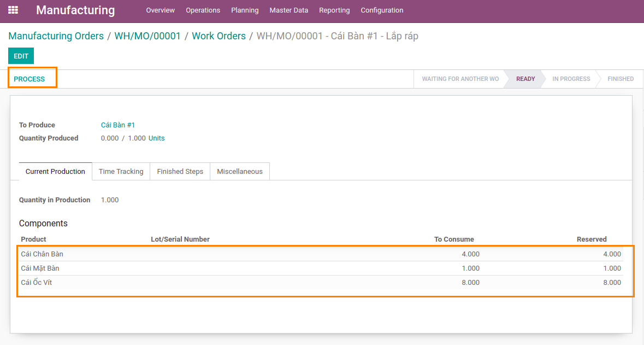Switch to Time Tracking tab
The height and width of the screenshot is (345, 644).
121,172
